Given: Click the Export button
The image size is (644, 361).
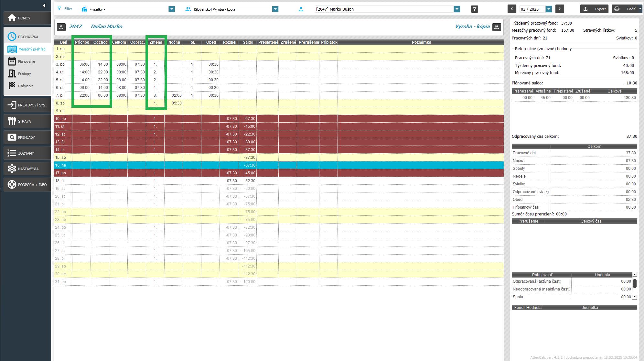Looking at the screenshot, I should coord(594,9).
